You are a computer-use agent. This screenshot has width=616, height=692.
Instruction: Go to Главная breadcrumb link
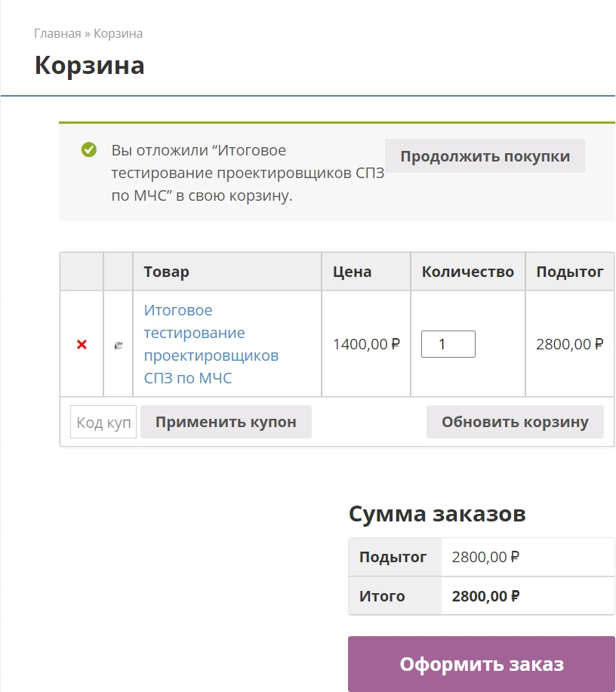click(57, 33)
